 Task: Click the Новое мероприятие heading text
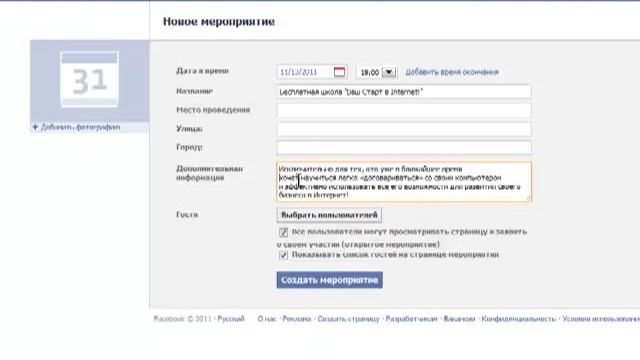[219, 22]
